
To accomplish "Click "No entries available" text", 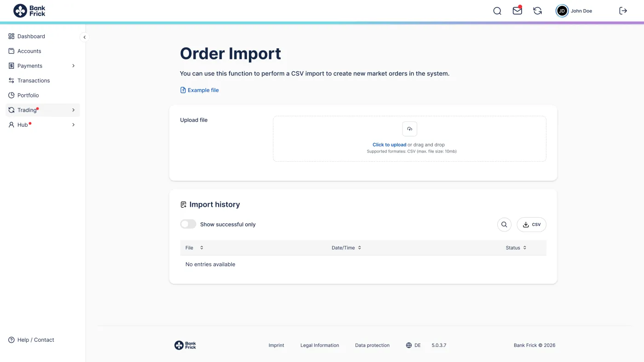I will tap(210, 264).
